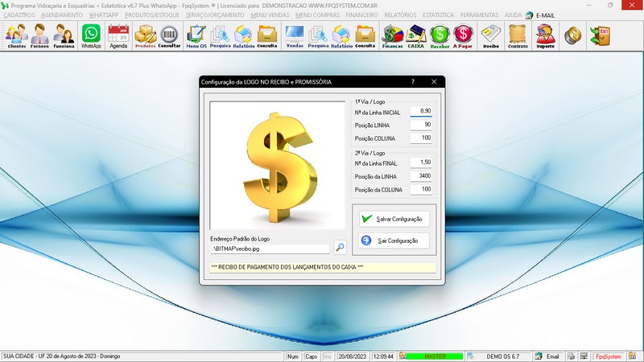Open the Agenda calendar icon
Viewport: 644px width, 362px height.
tap(118, 35)
